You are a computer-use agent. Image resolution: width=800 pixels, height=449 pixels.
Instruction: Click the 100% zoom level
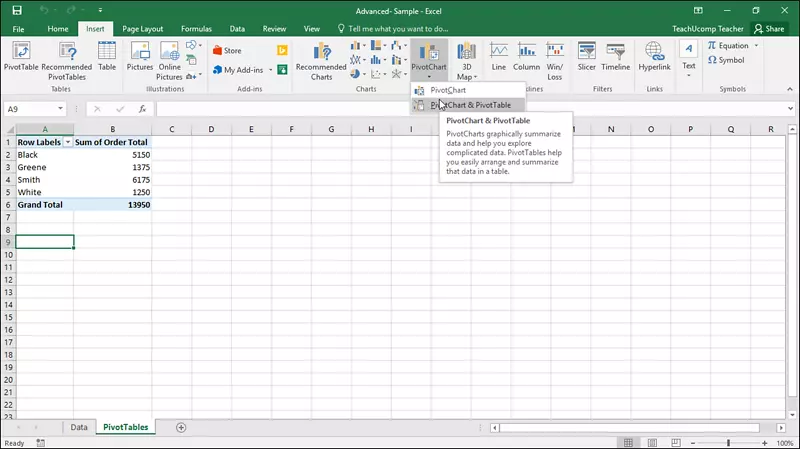point(785,443)
